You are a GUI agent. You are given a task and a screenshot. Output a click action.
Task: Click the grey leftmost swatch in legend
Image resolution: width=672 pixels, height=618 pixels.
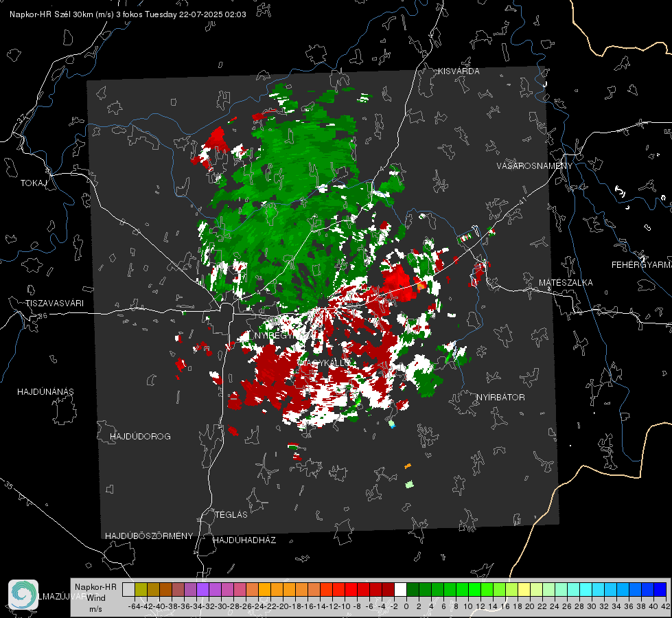pos(128,589)
